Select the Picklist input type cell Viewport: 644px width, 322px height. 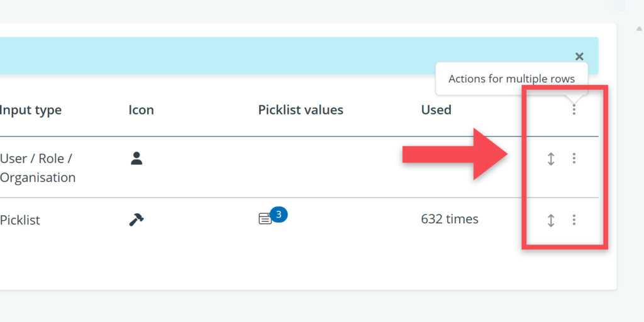[x=20, y=220]
